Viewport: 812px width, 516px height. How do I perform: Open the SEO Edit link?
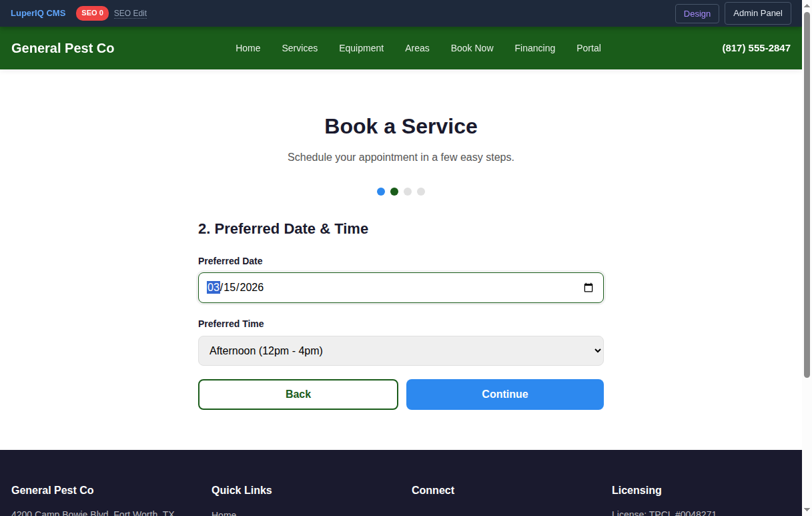point(130,13)
